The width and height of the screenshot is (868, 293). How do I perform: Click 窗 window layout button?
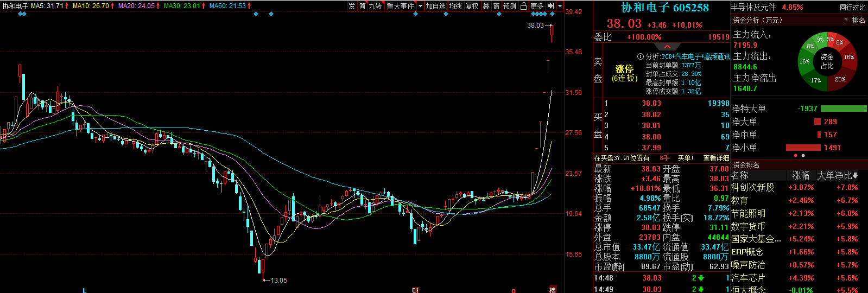(496, 6)
